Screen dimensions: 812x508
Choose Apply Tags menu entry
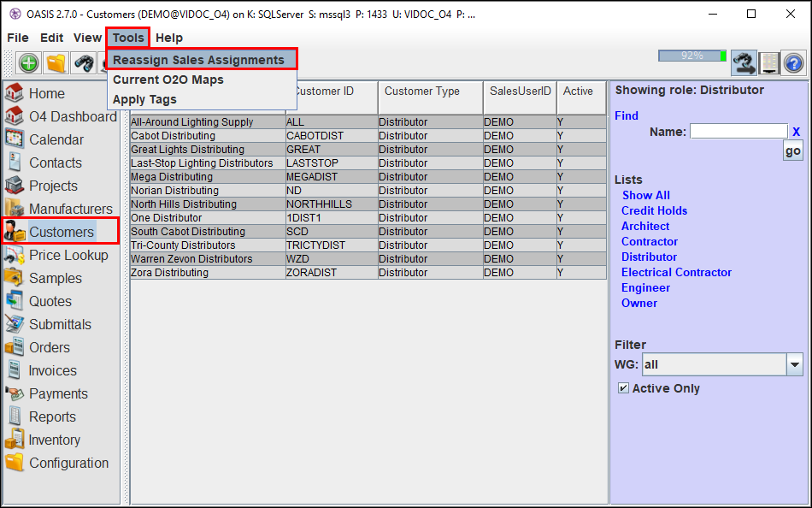tap(202, 99)
